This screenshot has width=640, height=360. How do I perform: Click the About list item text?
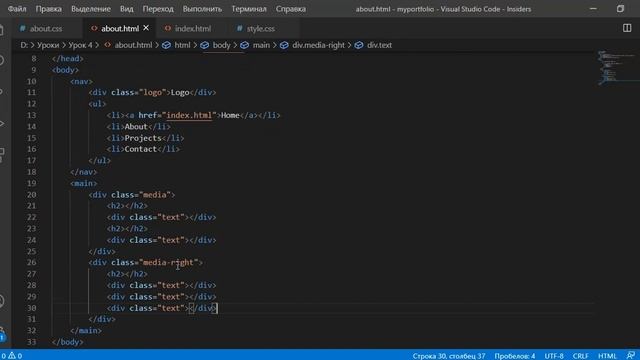click(136, 127)
